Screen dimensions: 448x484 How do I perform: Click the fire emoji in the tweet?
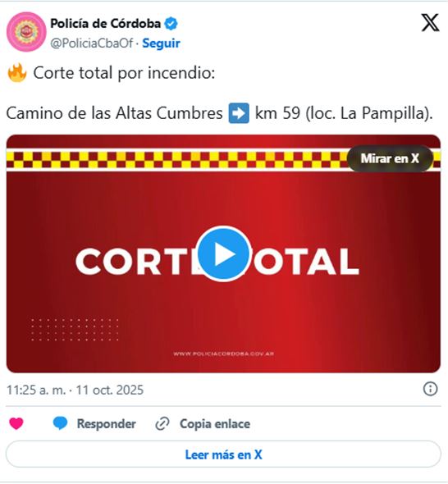point(17,73)
